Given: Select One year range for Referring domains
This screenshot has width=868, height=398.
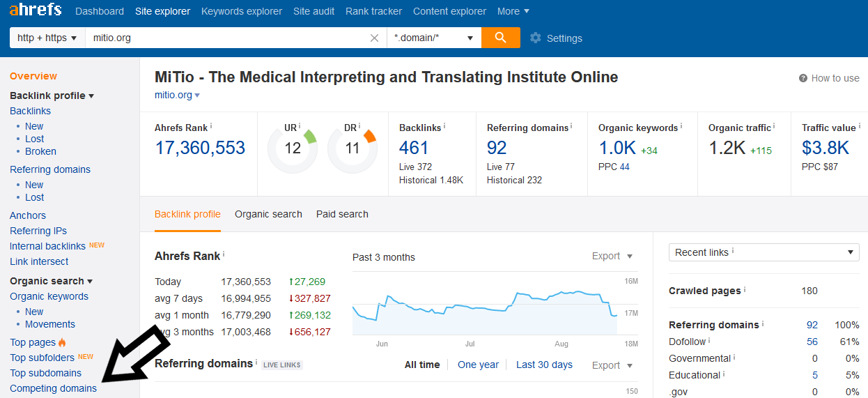Looking at the screenshot, I should point(478,365).
